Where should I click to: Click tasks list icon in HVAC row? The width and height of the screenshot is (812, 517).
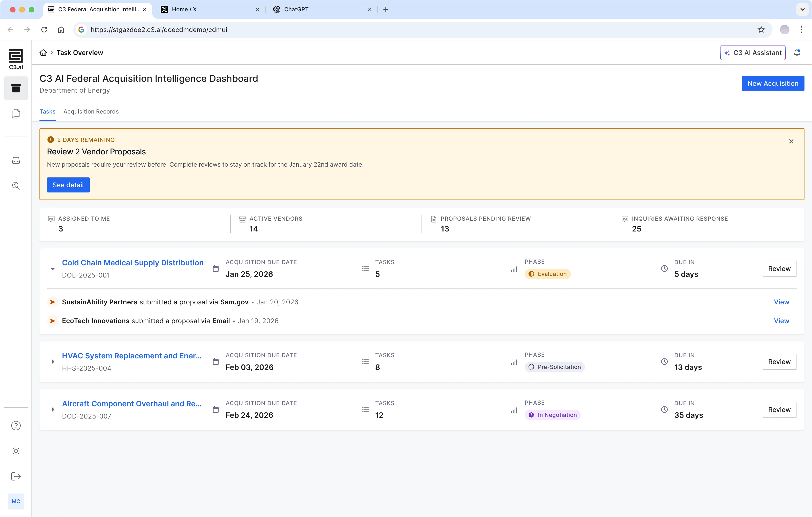pos(365,361)
